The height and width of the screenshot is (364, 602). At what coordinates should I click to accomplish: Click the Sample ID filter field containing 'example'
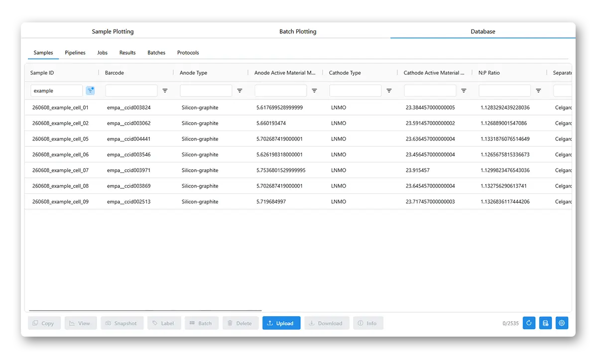57,91
